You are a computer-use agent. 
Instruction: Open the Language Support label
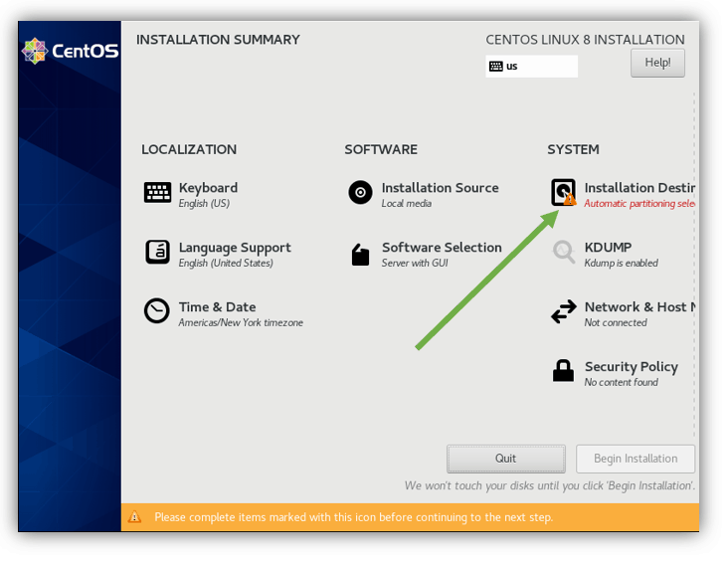pos(235,248)
